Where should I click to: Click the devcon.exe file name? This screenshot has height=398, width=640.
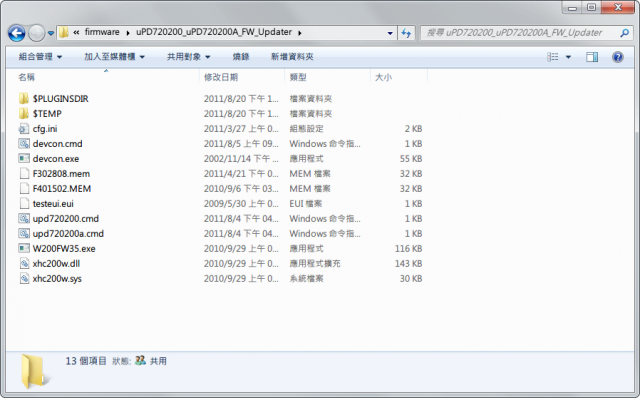[x=56, y=159]
